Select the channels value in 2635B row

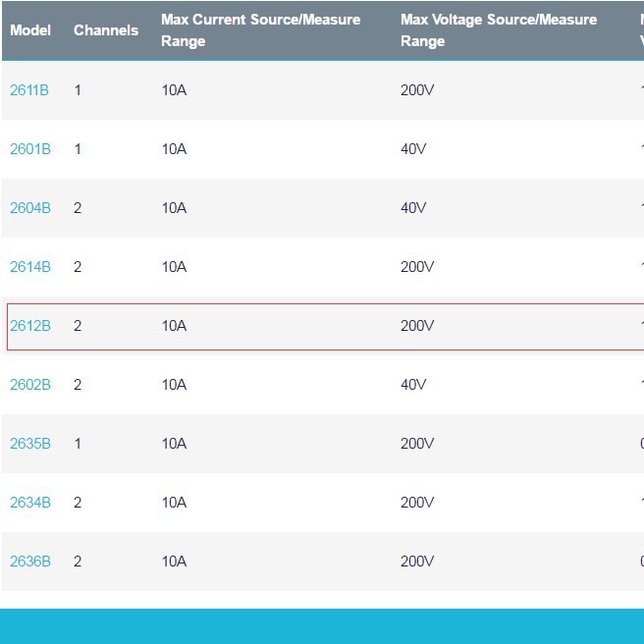pyautogui.click(x=78, y=444)
